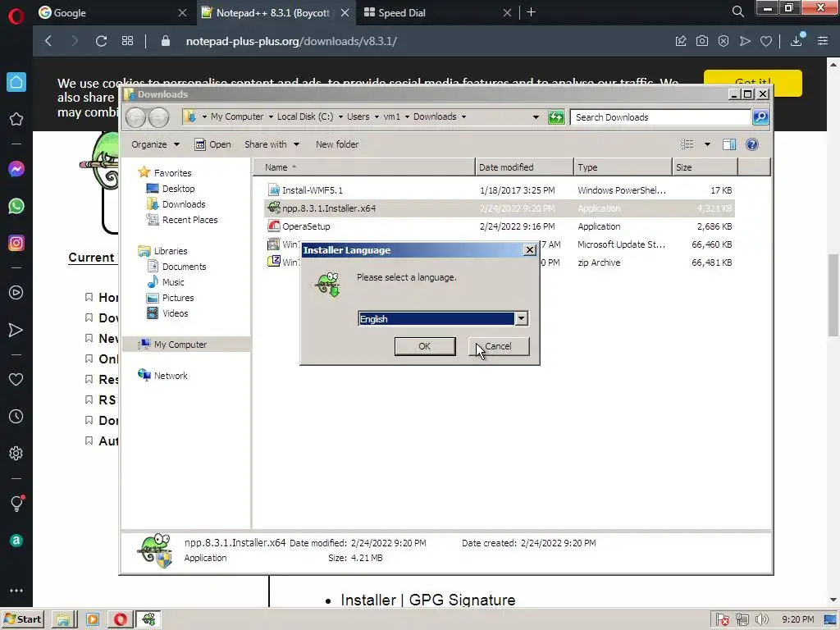Click the browser page vertical scrollbar
Viewport: 840px width, 630px height.
pos(833,295)
